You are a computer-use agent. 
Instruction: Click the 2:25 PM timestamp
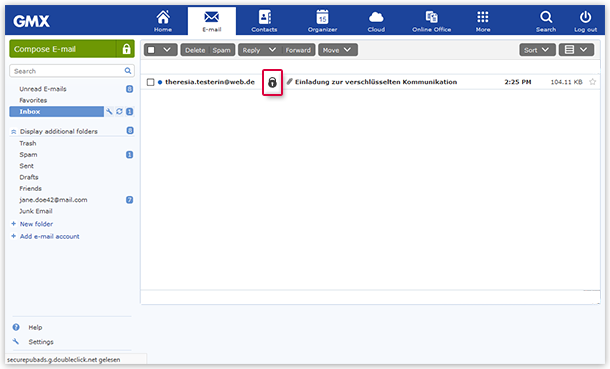518,82
